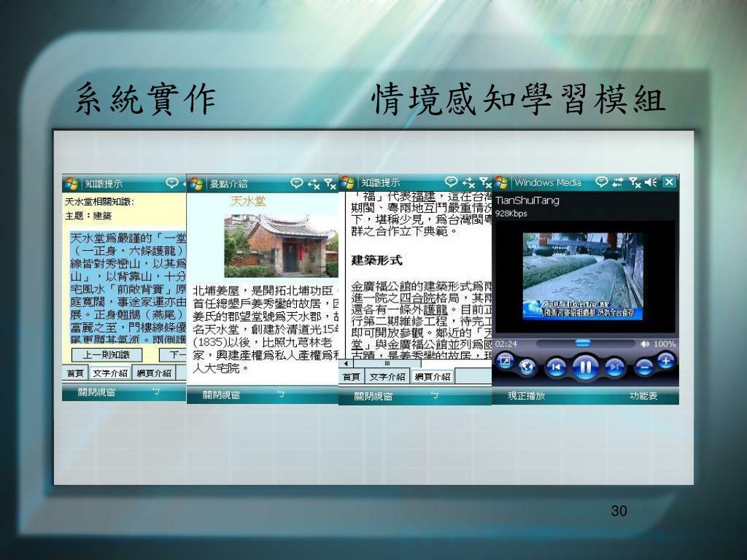Viewport: 747px width, 560px height.
Task: Open the Start flag in the 景點介紹 window
Action: [x=196, y=184]
